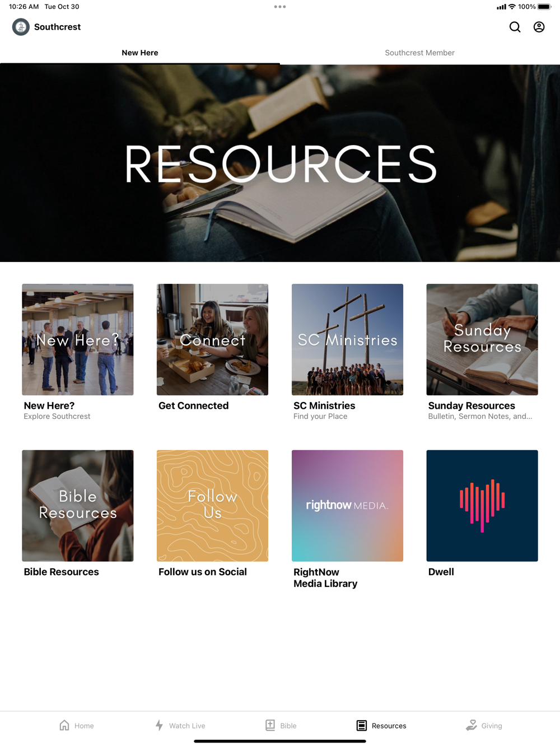Open the Connect thumbnail
Image resolution: width=560 pixels, height=747 pixels.
212,339
